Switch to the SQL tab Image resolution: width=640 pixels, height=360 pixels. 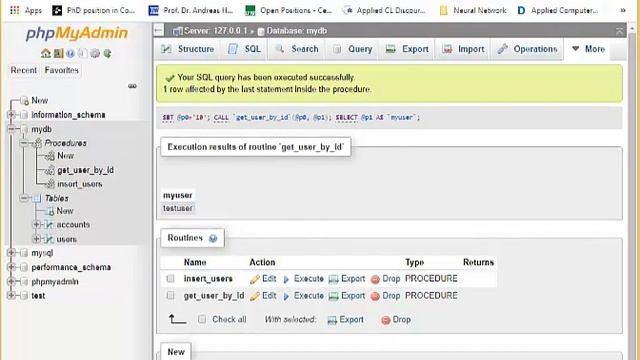pos(244,49)
